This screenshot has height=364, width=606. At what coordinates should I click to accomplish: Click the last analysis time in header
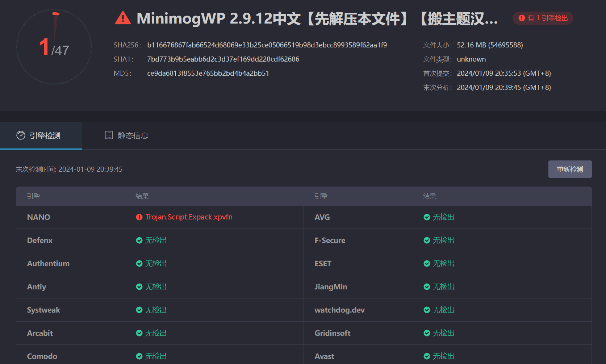[x=504, y=87]
